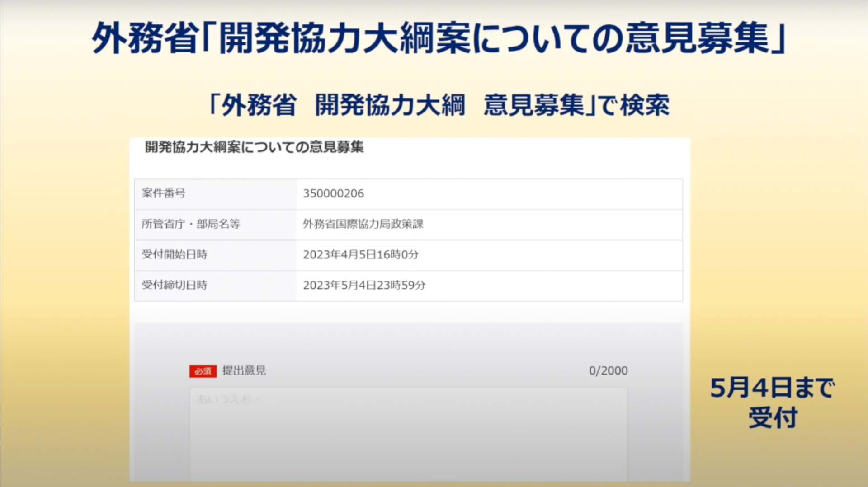Viewport: 868px width, 487px height.
Task: Select the deadline 2023年5月4日23時59分
Action: click(x=364, y=286)
